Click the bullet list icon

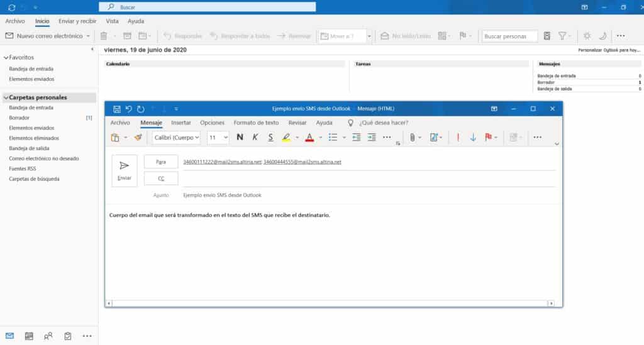[333, 138]
